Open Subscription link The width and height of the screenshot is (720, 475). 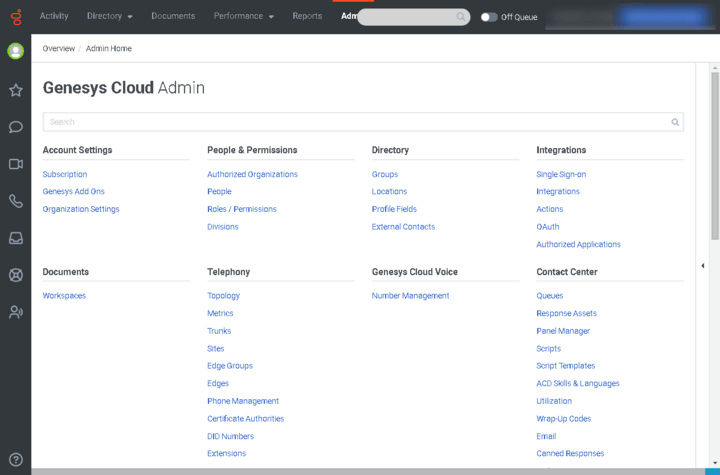(x=65, y=175)
